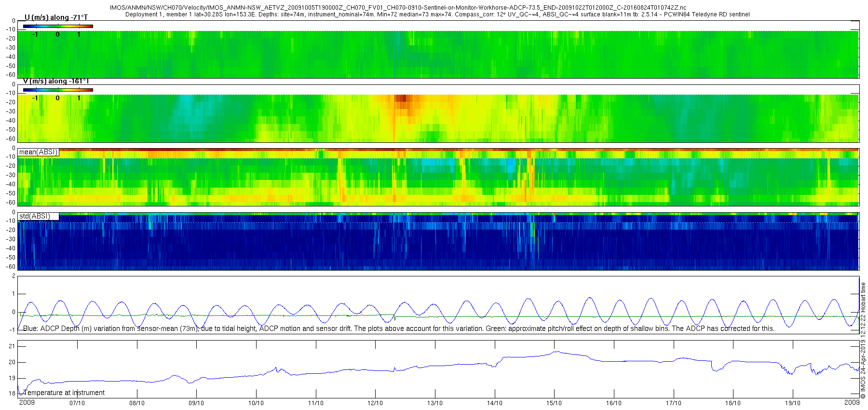Click the 14/10 date tick label
The image size is (868, 410).
coord(495,403)
